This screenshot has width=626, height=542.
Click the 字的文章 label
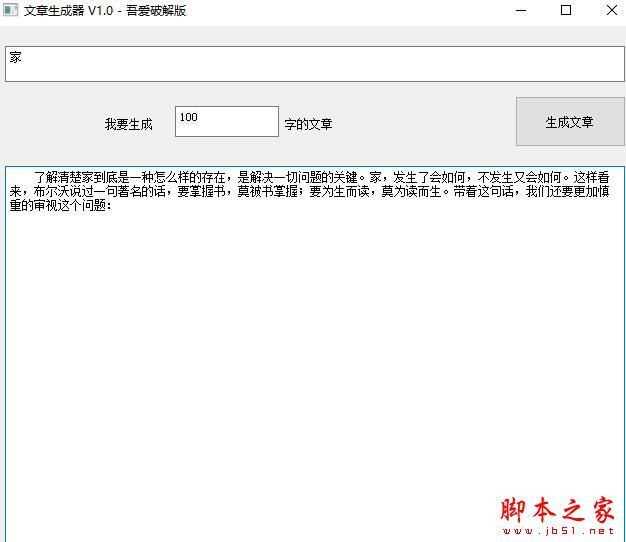point(308,124)
